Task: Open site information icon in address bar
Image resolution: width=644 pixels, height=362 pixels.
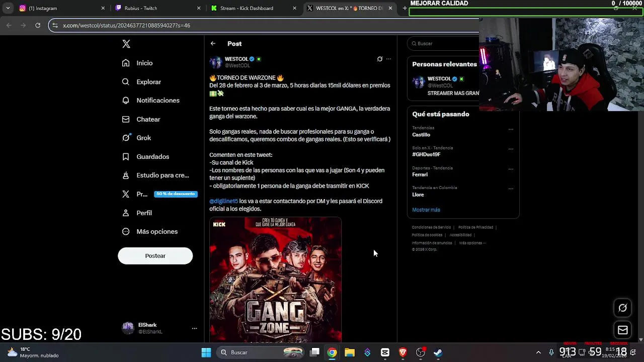Action: [55, 25]
